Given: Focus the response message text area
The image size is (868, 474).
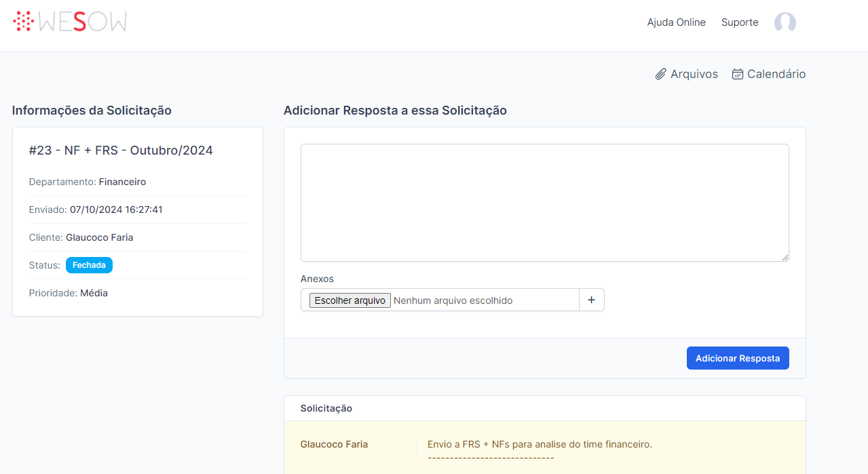Looking at the screenshot, I should click(x=545, y=203).
